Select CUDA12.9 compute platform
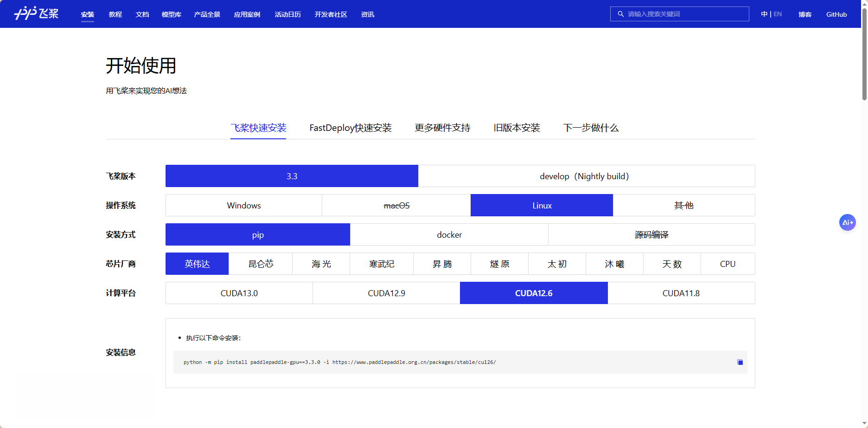Viewport: 868px width, 428px height. [x=386, y=293]
